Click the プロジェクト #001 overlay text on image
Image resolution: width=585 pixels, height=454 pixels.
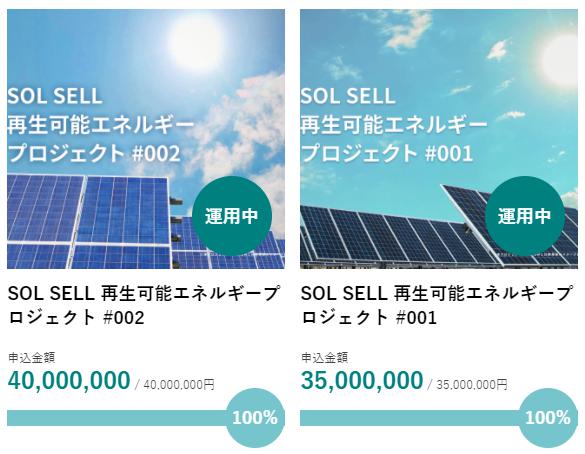pos(387,153)
